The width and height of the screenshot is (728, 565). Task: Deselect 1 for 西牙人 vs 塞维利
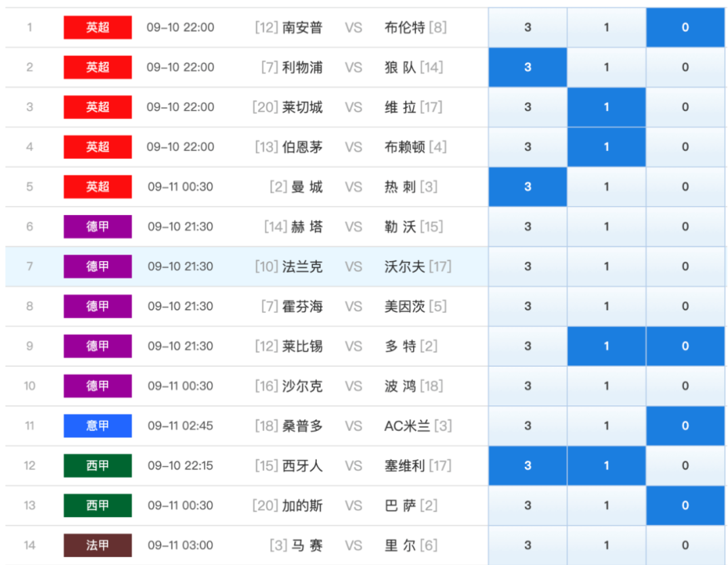(x=606, y=466)
